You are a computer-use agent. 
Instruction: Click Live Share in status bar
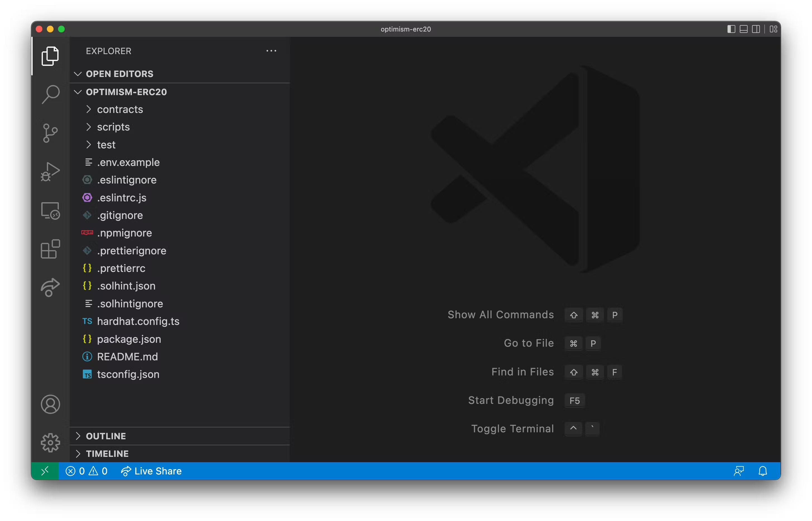click(151, 471)
